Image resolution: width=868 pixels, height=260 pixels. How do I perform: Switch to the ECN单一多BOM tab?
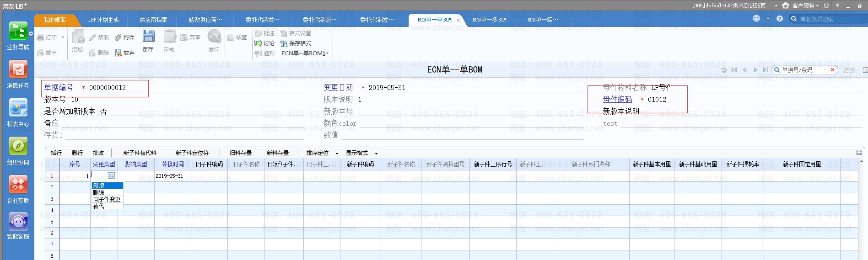tap(489, 20)
